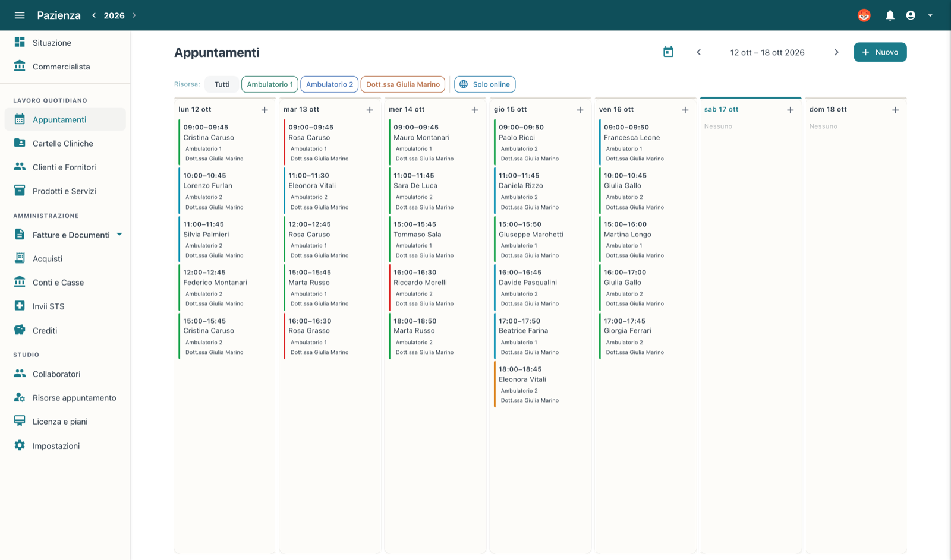Open Conti e Casse page
Screen dimensions: 951x560
tap(65, 283)
